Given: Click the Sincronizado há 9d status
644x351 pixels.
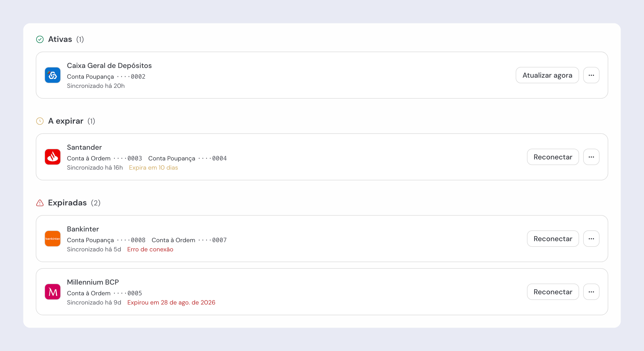Looking at the screenshot, I should [94, 302].
